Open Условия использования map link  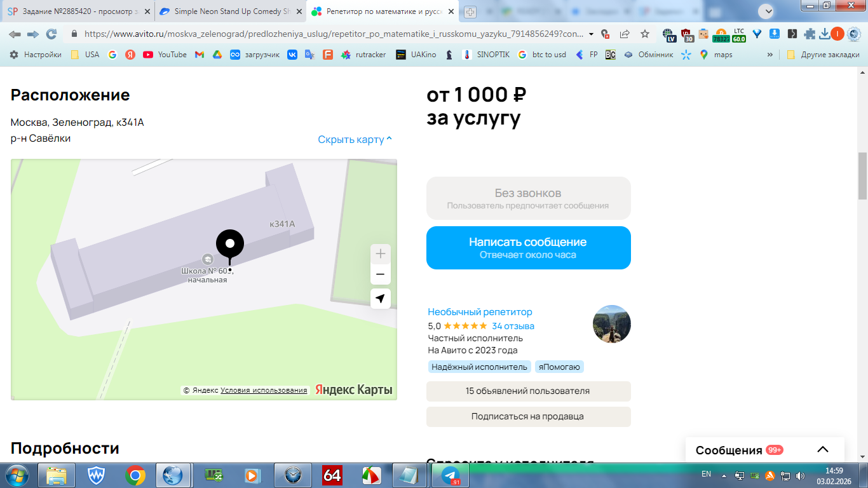click(264, 390)
